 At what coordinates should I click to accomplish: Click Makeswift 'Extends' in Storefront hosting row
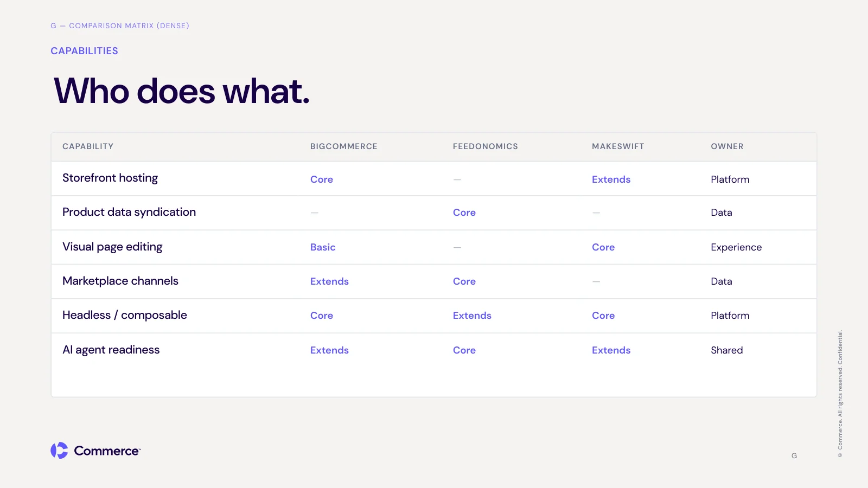611,179
